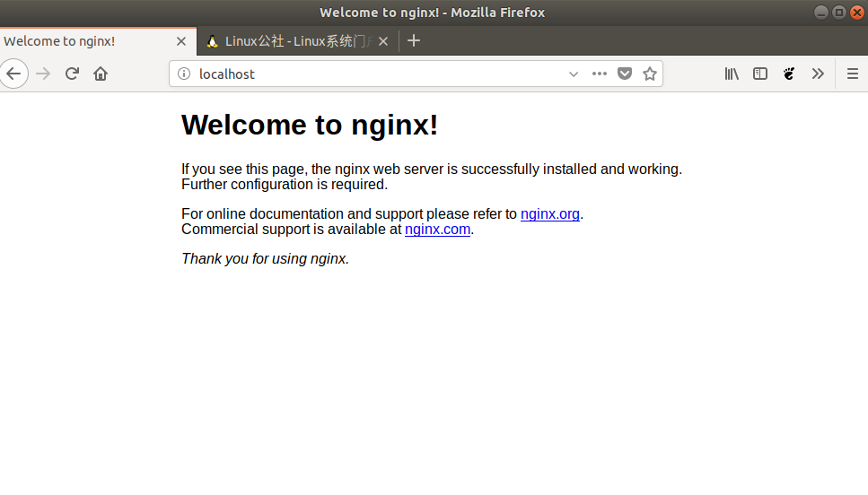Bookmark this page with the star

point(650,74)
